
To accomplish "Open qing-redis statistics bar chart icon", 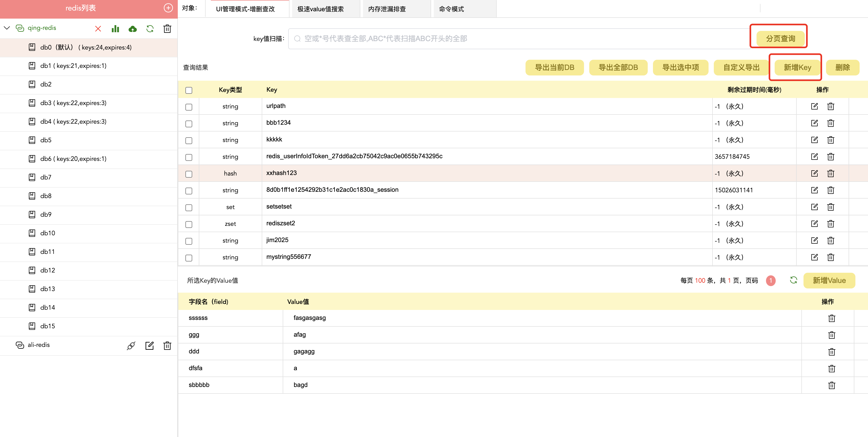I will point(115,29).
